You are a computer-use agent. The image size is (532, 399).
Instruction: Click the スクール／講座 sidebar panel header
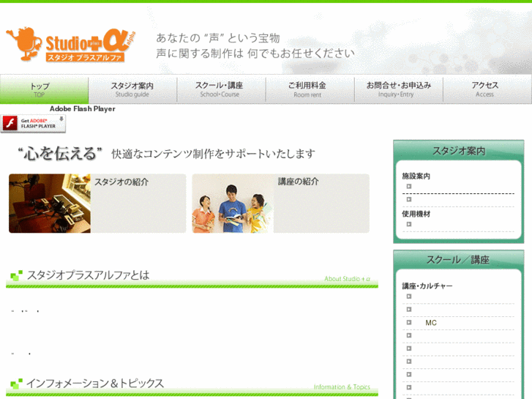click(458, 260)
